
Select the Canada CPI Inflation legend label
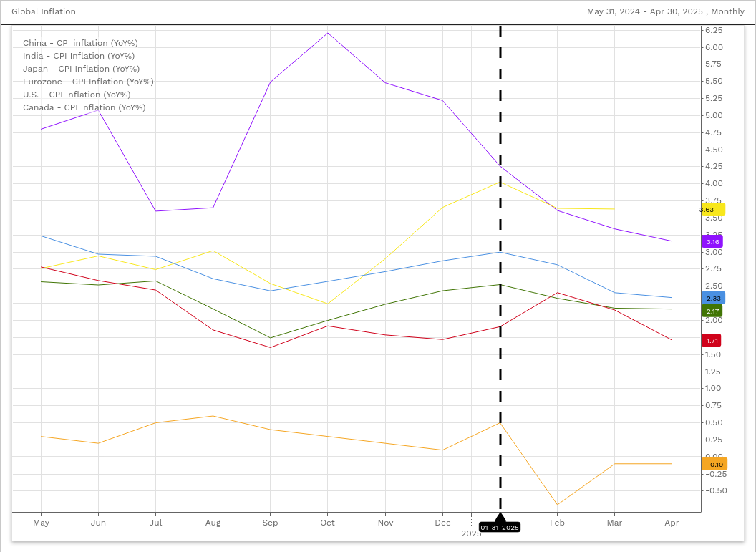coord(84,107)
